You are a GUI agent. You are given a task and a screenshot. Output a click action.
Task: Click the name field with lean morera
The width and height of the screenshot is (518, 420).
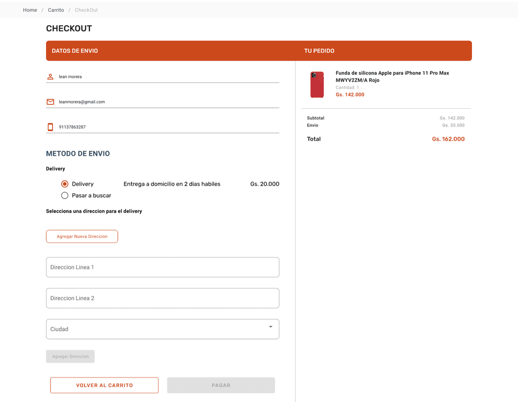pos(162,77)
